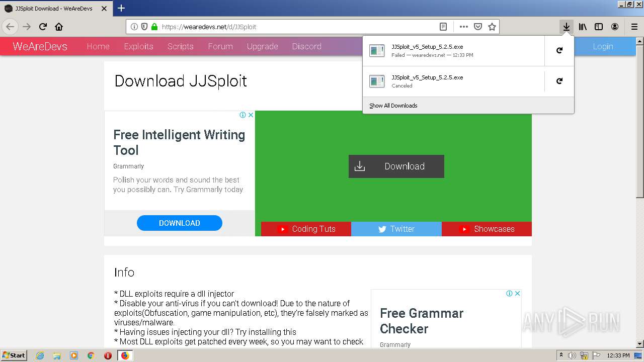
Task: Close the Free Grammar Checker ad
Action: (517, 293)
